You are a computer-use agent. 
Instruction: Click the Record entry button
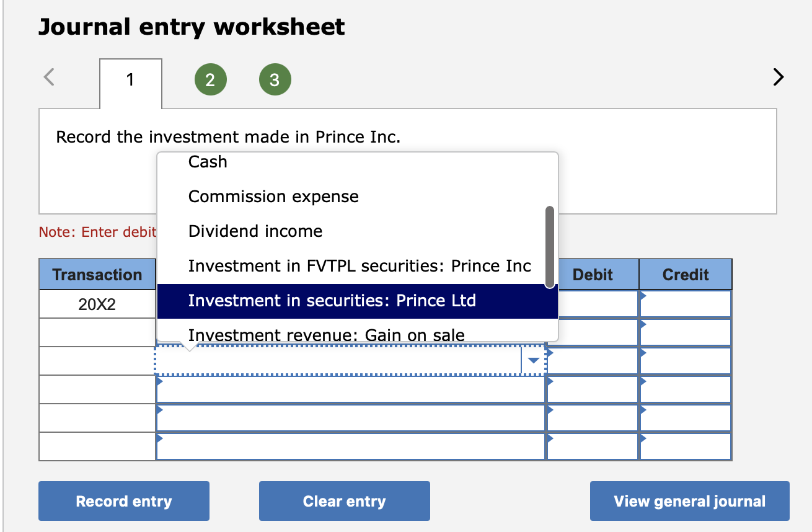[x=124, y=501]
